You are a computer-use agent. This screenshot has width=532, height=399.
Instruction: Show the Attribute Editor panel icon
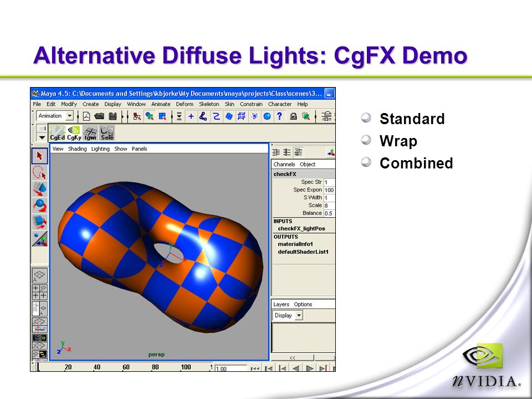click(276, 152)
